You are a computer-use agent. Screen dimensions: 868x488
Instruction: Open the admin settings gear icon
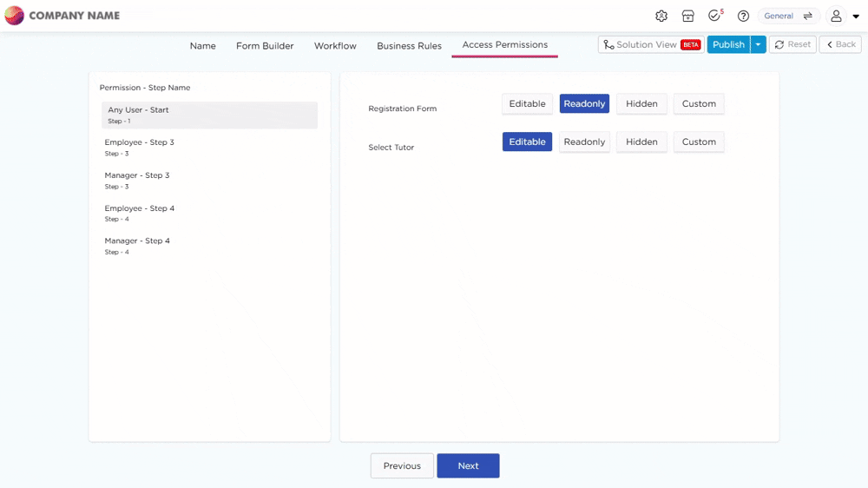[661, 16]
